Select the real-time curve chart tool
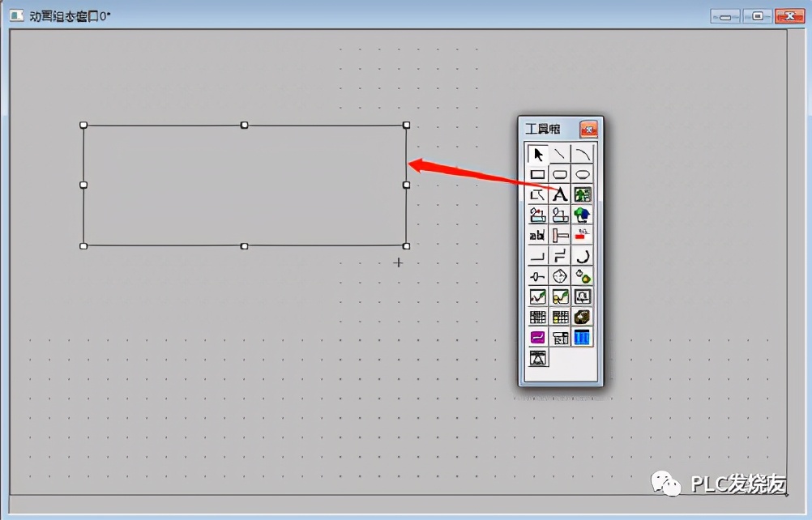The height and width of the screenshot is (520, 812). (537, 296)
